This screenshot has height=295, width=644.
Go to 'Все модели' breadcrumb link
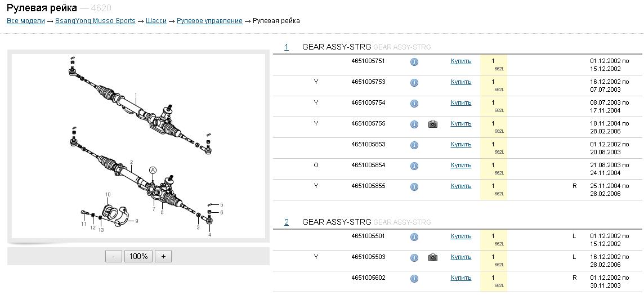25,21
